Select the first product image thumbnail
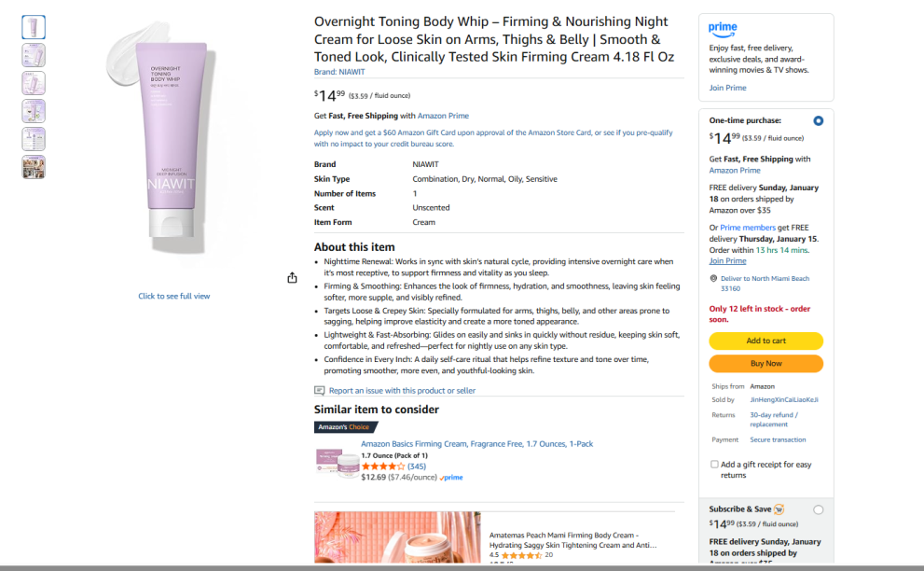Viewport: 924px width, 571px height. click(34, 27)
